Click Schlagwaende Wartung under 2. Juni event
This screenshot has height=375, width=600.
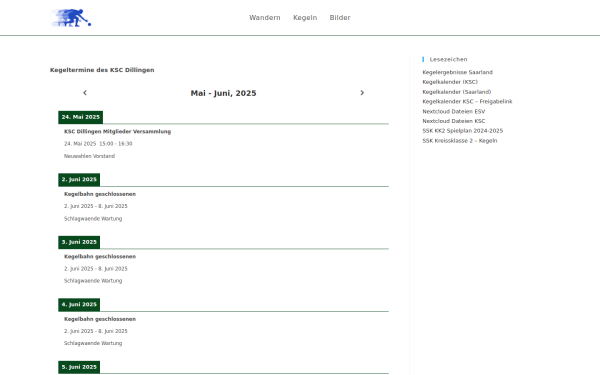click(93, 218)
